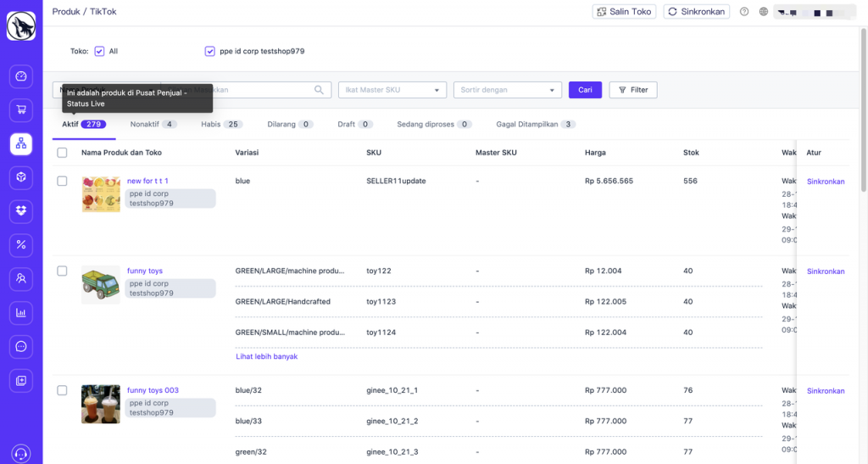Open the 'new for t t 1' product link

tap(147, 181)
